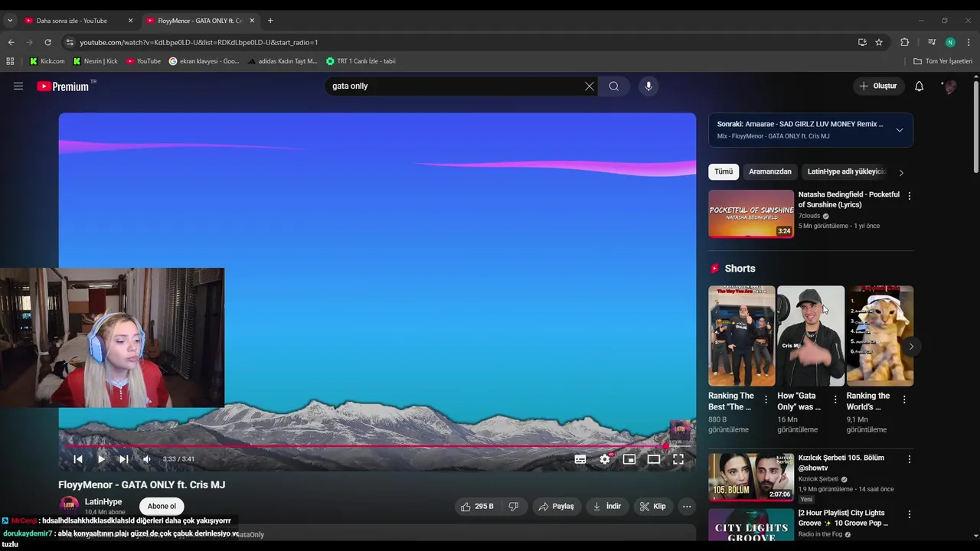Image resolution: width=980 pixels, height=551 pixels.
Task: Open Chrome three-dot menu
Action: [x=969, y=42]
